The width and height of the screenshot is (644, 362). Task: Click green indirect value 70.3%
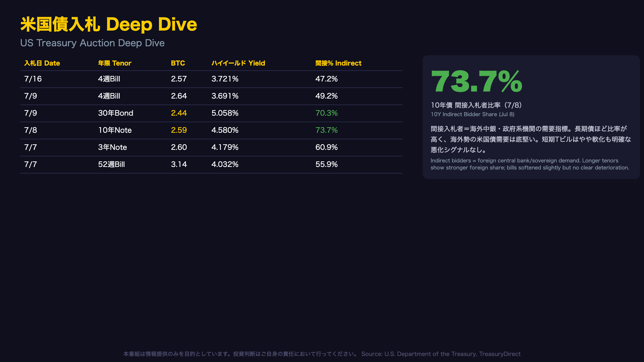click(x=327, y=113)
